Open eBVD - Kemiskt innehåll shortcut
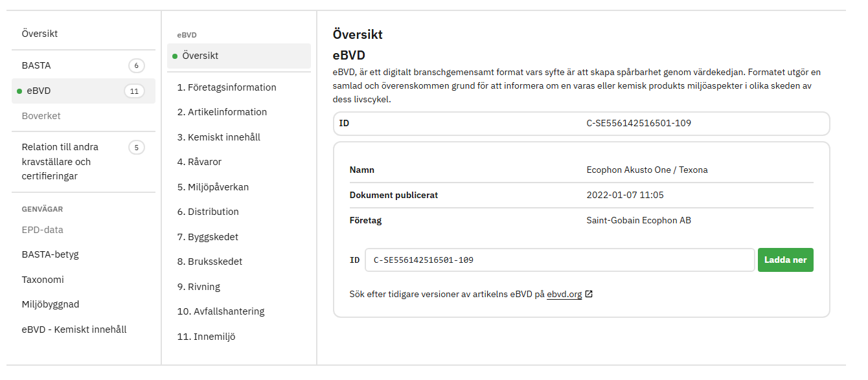 pos(74,330)
